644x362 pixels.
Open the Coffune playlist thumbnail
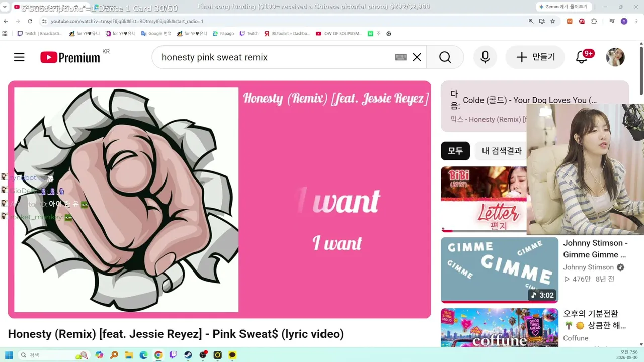coord(500,327)
